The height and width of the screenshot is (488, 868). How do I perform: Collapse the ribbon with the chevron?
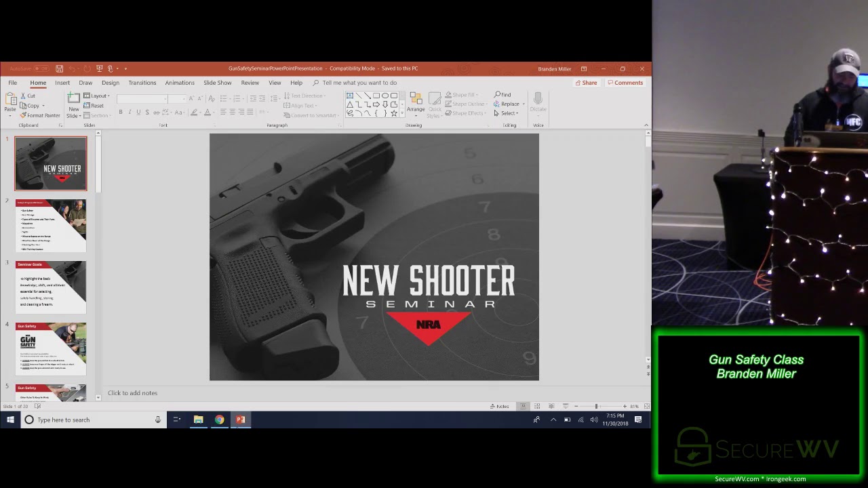[x=646, y=125]
